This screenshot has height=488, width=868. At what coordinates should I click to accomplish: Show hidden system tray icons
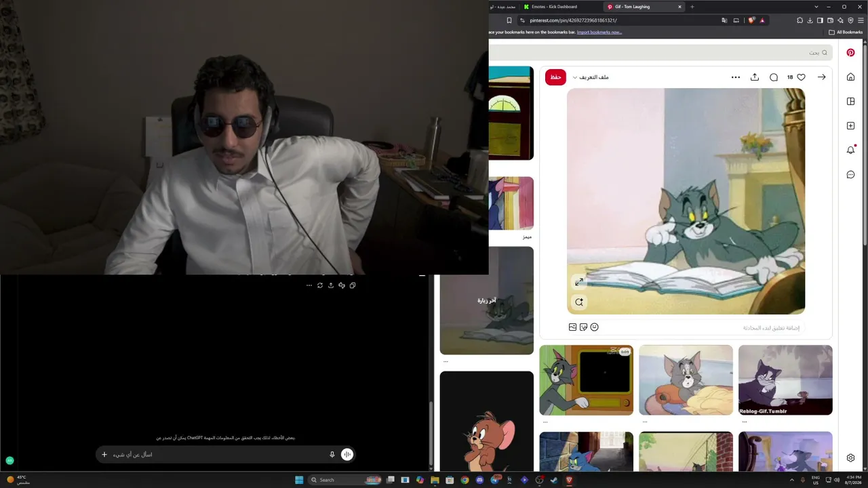click(x=792, y=480)
